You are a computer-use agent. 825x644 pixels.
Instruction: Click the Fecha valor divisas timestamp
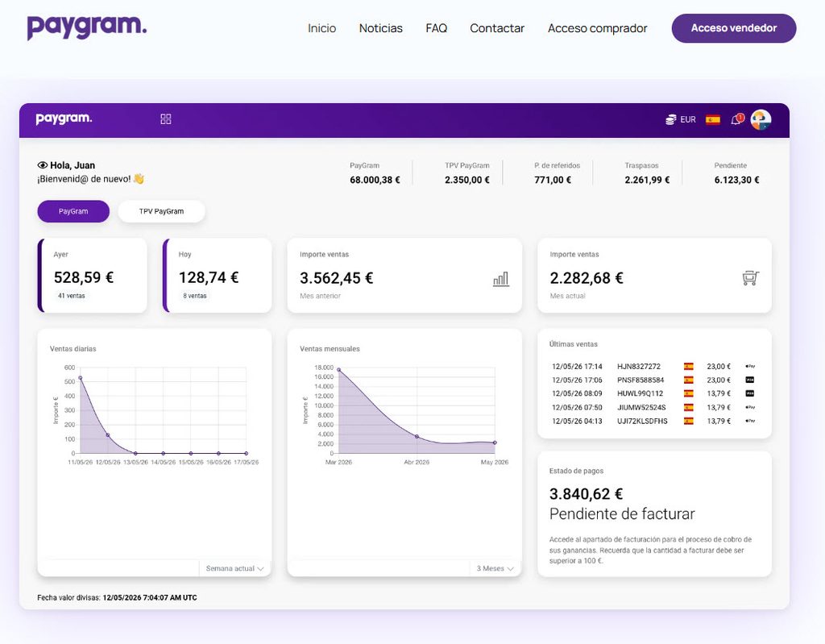(x=150, y=598)
